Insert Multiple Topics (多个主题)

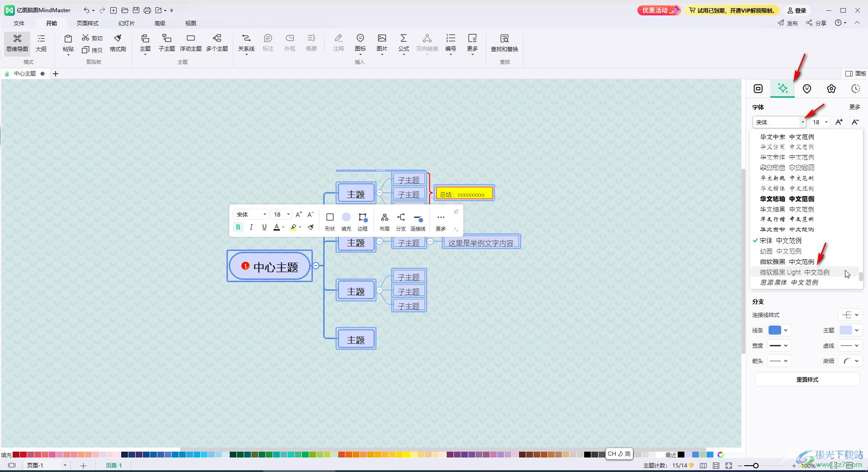point(217,43)
